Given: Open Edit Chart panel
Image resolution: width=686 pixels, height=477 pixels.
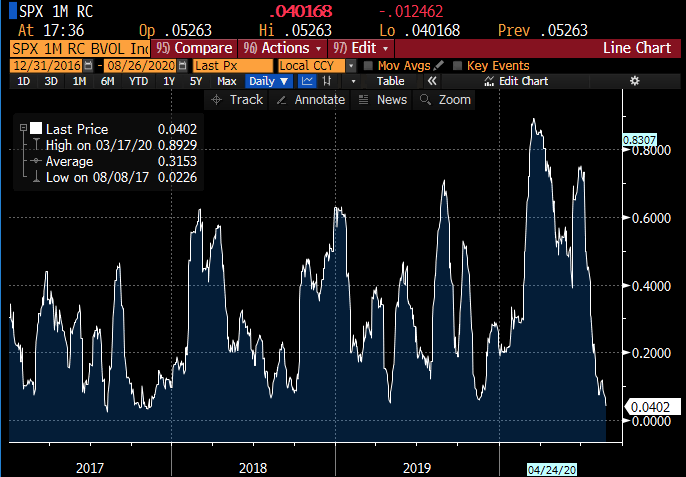Looking at the screenshot, I should (516, 81).
